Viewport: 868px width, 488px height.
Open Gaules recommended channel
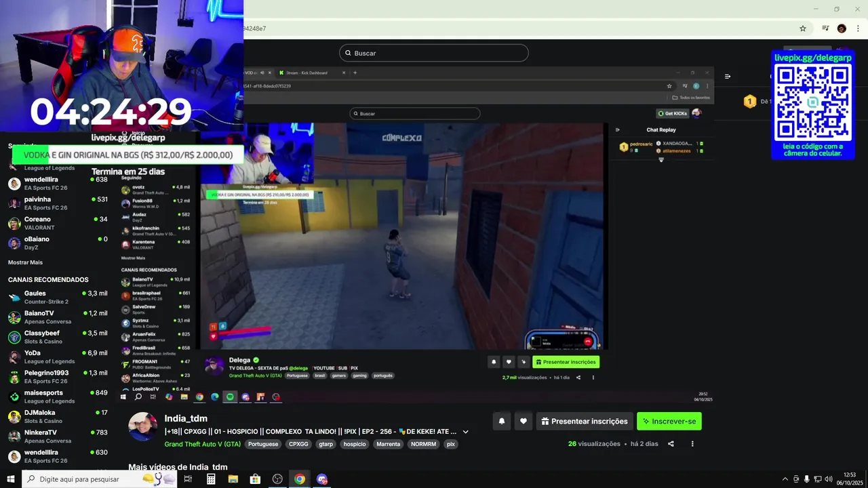58,297
